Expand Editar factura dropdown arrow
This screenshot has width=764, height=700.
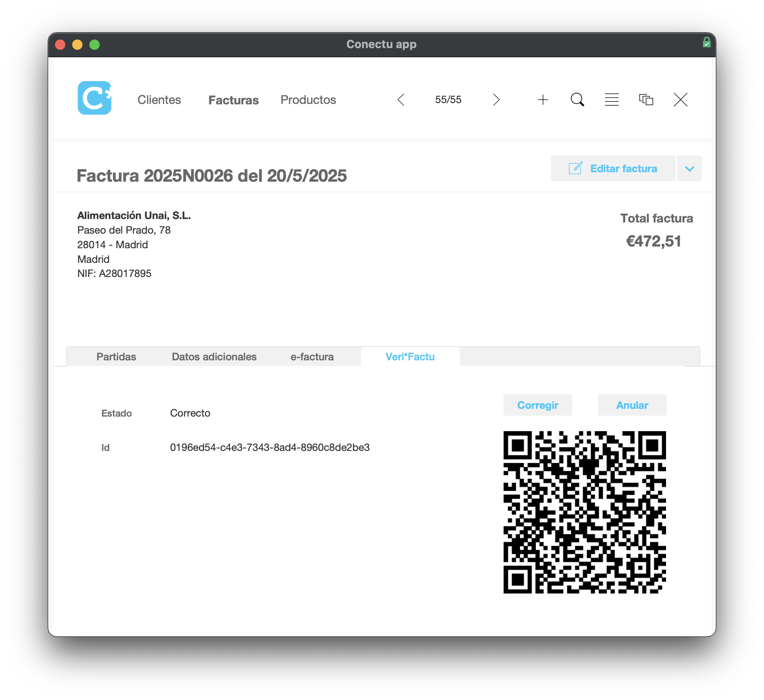(x=690, y=168)
